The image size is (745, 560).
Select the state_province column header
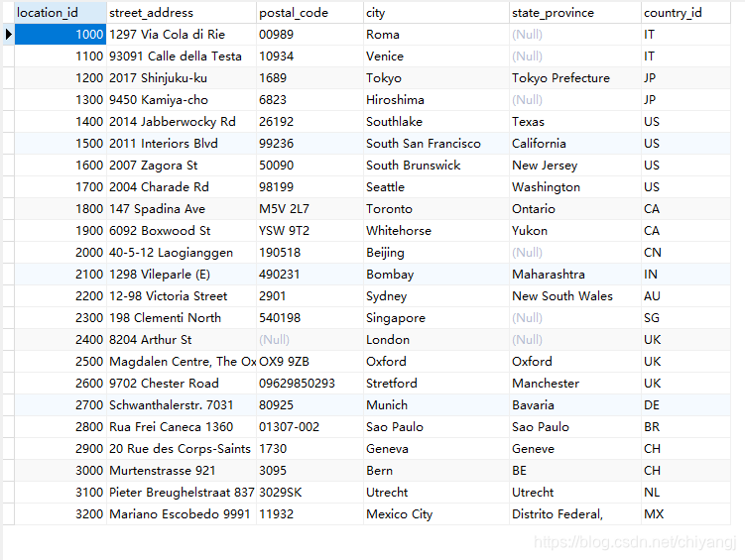pos(575,13)
